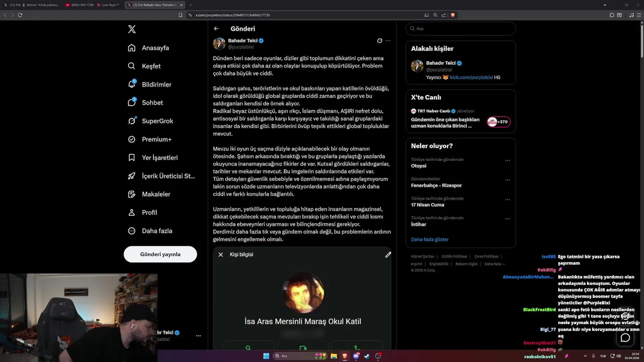644x362 pixels.
Task: Open OBS Studio from the taskbar
Action: tap(378, 356)
